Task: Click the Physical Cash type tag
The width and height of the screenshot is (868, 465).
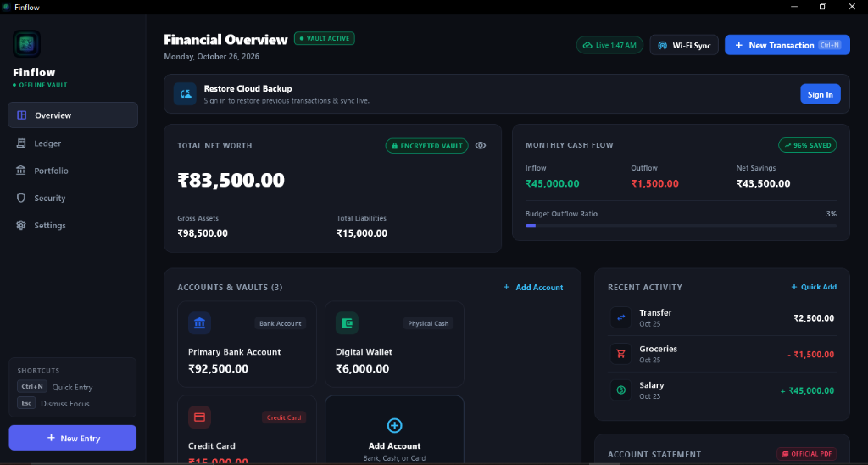Action: pos(428,323)
